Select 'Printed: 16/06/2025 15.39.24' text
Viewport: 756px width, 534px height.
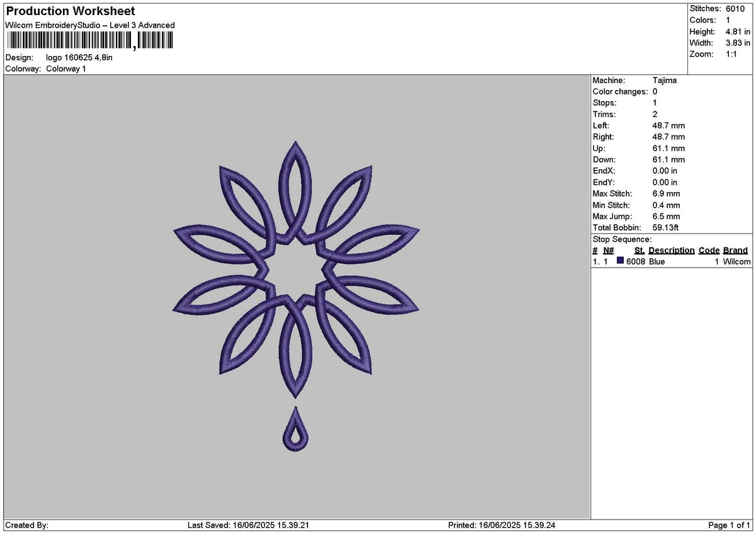501,525
